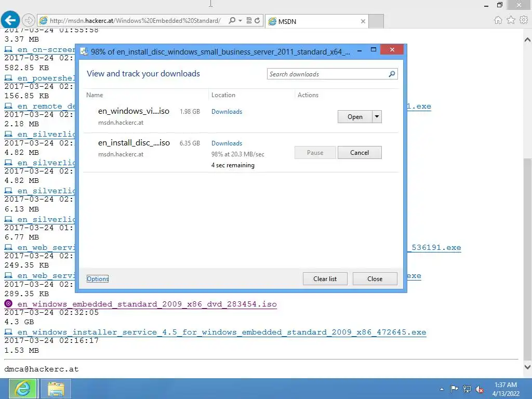Click the en_on-screen file link
Screen dimensions: 532x399
pos(46,49)
